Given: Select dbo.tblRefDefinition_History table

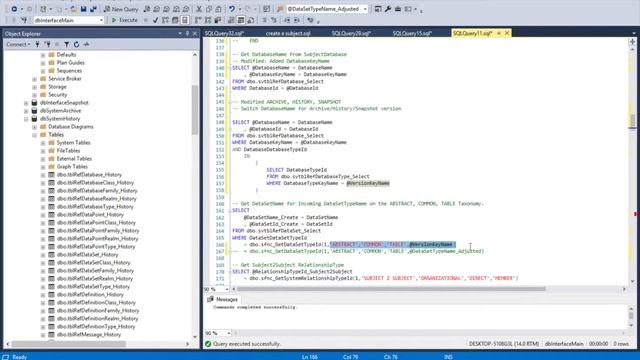Looking at the screenshot, I should pos(90,295).
